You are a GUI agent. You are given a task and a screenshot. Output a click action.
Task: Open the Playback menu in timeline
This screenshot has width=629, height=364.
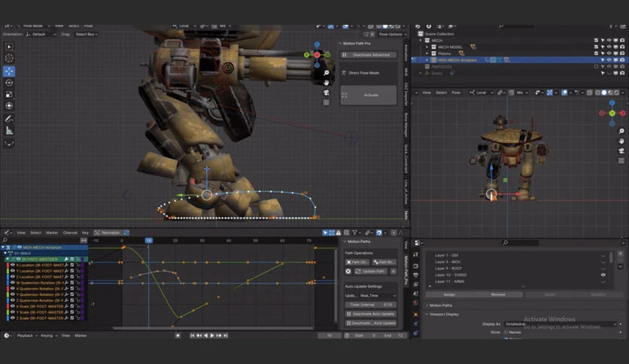[27, 335]
